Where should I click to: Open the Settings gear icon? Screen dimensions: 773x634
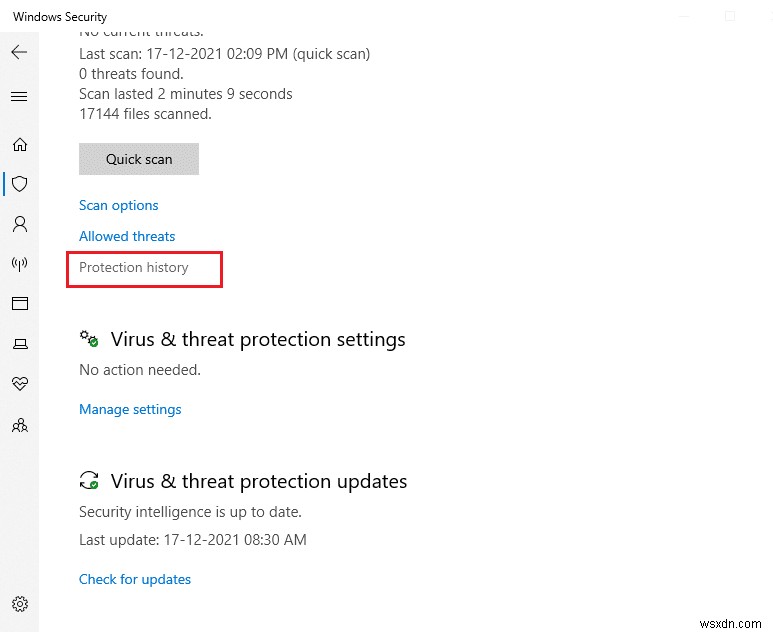pyautogui.click(x=19, y=604)
